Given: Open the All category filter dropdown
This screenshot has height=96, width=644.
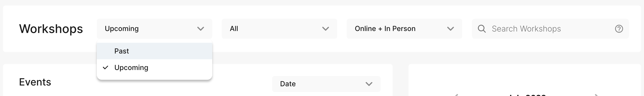Looking at the screenshot, I should point(279,28).
